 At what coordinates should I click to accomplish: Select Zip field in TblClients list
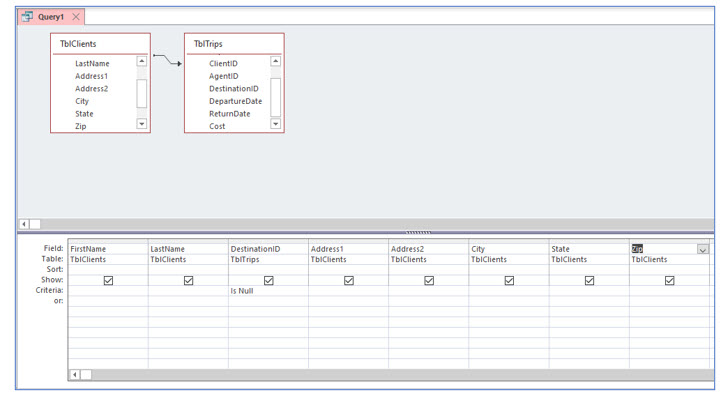tap(81, 126)
